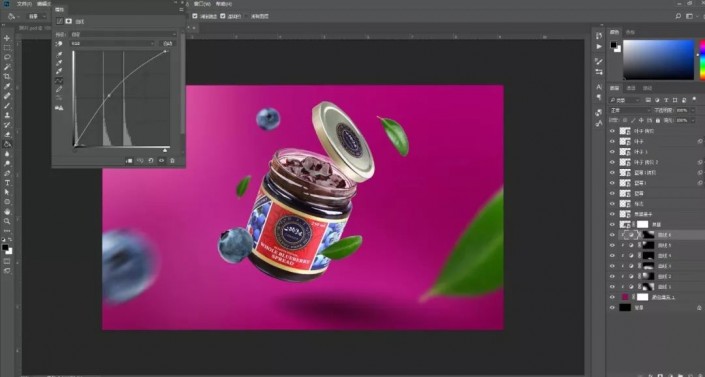Click the lock-all padlock icon in Layers
This screenshot has height=377, width=705.
pyautogui.click(x=658, y=121)
